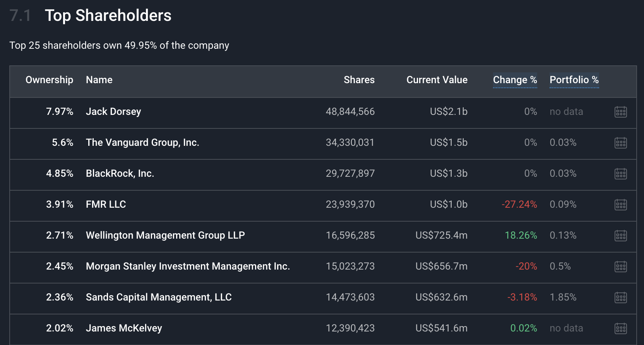The width and height of the screenshot is (644, 345).
Task: Open the Top Shareholders section heading
Action: click(x=108, y=16)
